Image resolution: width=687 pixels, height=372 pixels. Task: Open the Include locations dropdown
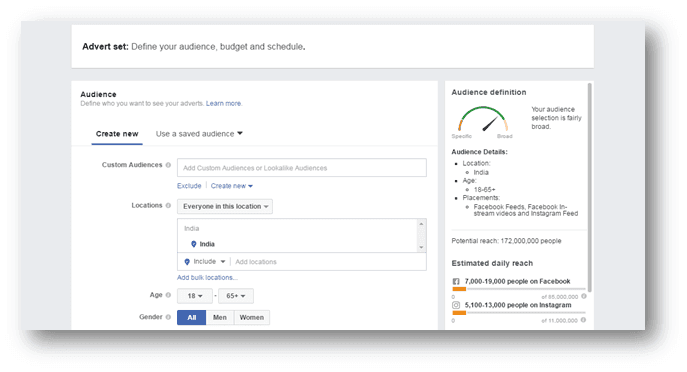coord(205,262)
